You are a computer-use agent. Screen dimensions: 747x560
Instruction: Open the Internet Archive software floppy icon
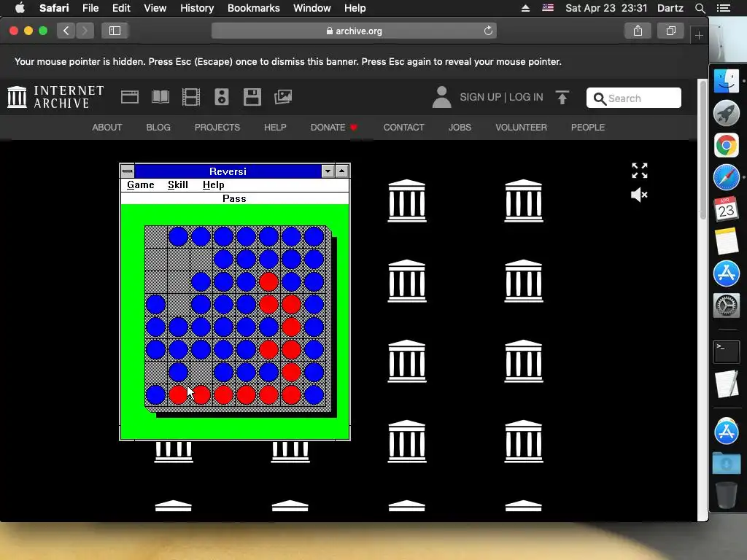tap(252, 97)
